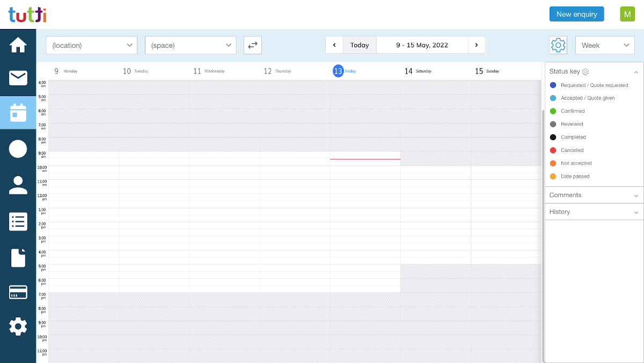Click the Today button
The image size is (644, 363).
coord(360,45)
